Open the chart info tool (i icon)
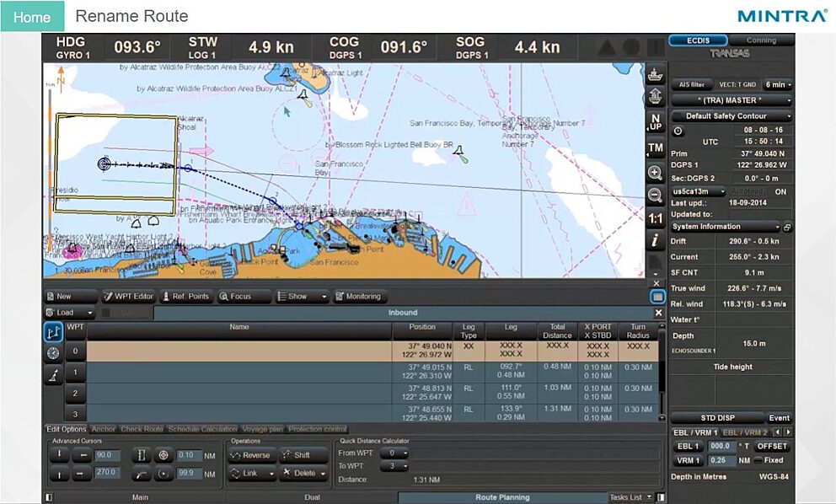Image resolution: width=836 pixels, height=504 pixels. coord(656,240)
